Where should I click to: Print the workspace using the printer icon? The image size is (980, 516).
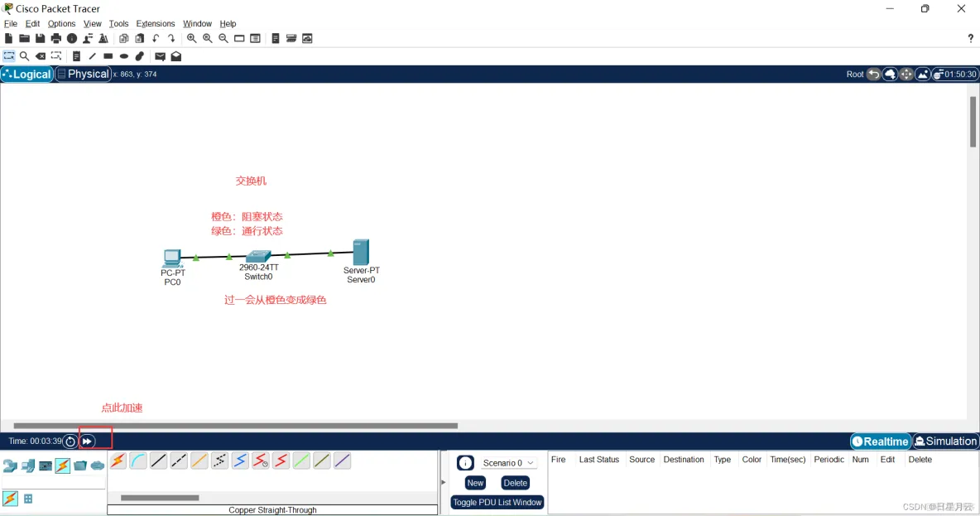tap(56, 39)
